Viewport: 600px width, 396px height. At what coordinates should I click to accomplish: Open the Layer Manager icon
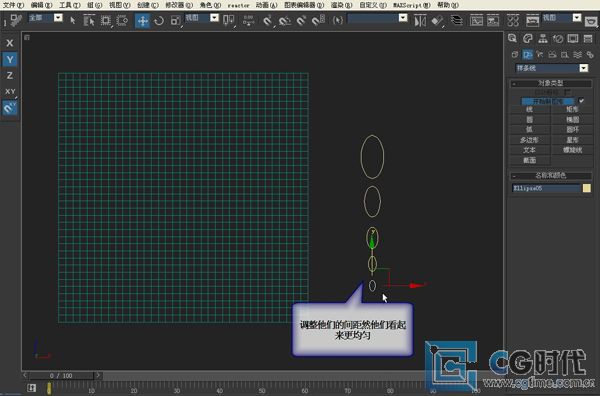tap(456, 20)
